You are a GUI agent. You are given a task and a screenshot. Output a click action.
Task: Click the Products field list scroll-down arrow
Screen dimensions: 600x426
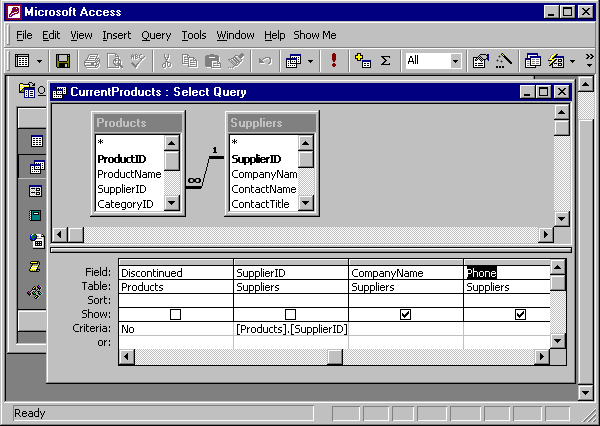pos(171,203)
